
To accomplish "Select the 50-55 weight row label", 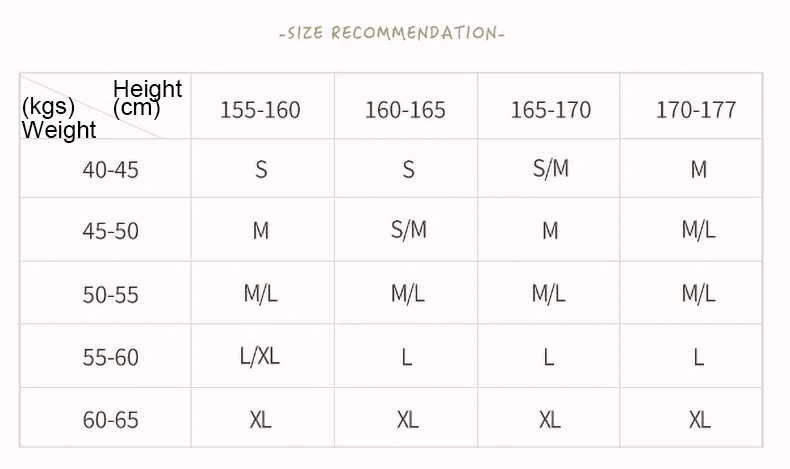I will click(110, 295).
